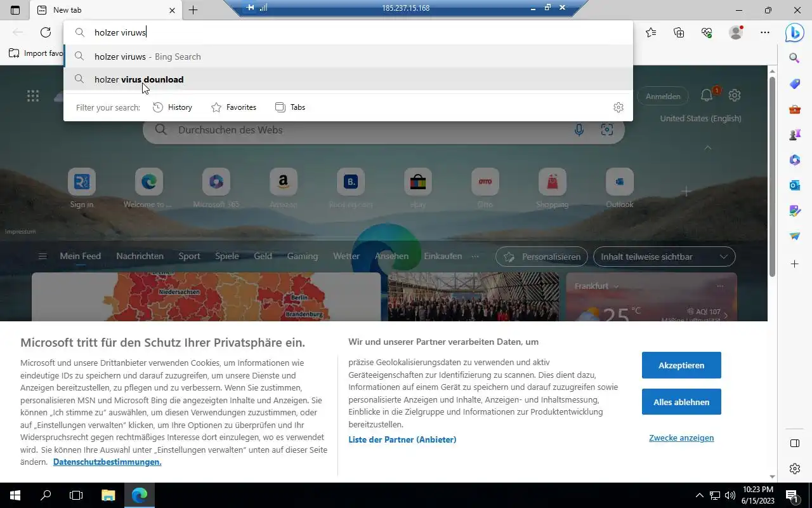Open the Favorites star icon in toolbar

tap(651, 32)
